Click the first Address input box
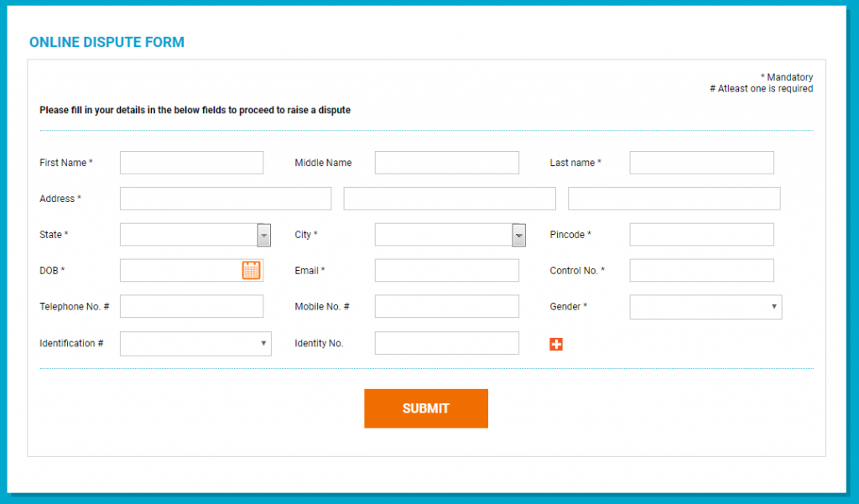This screenshot has width=859, height=504. click(x=225, y=198)
